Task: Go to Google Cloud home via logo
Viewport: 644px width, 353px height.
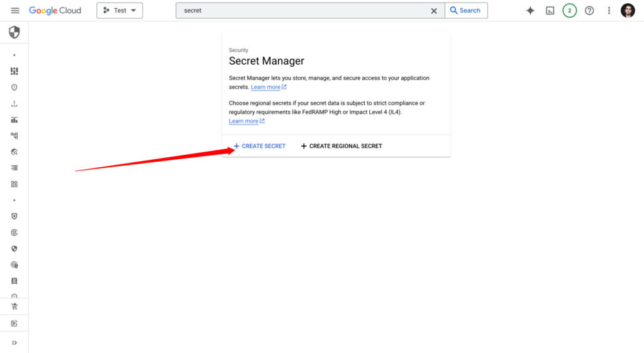Action: [55, 11]
